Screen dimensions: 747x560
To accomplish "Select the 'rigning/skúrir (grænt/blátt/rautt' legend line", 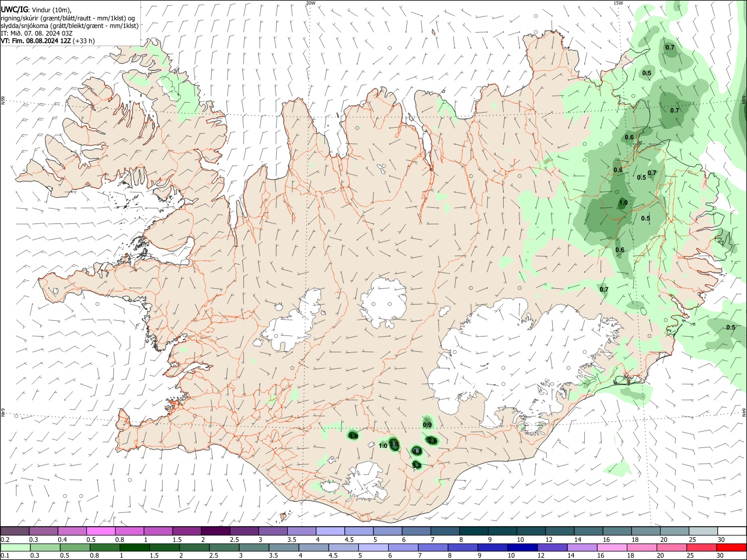I will click(x=67, y=18).
